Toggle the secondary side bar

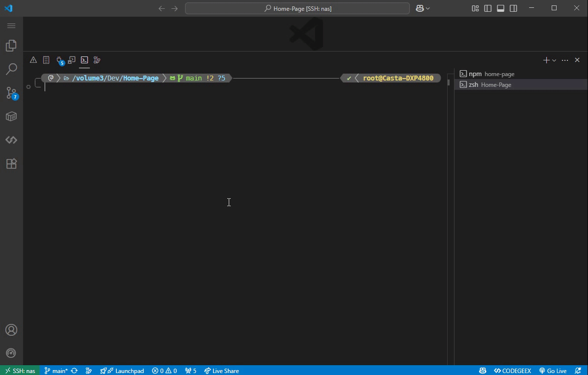513,8
